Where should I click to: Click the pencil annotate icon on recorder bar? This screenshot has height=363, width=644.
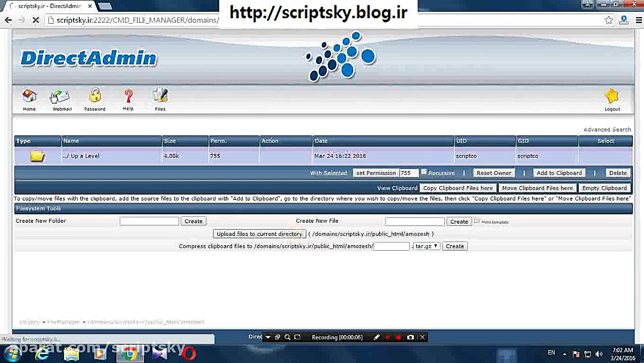(x=377, y=337)
